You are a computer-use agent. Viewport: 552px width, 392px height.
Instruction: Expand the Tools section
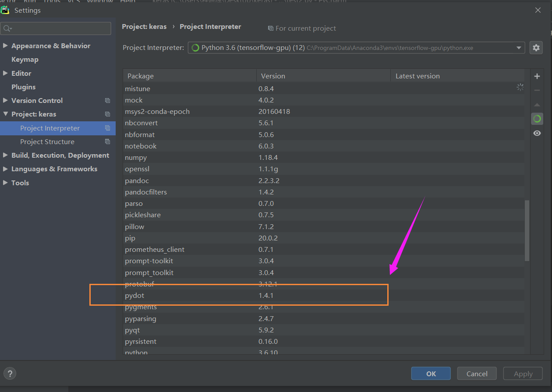(x=5, y=183)
